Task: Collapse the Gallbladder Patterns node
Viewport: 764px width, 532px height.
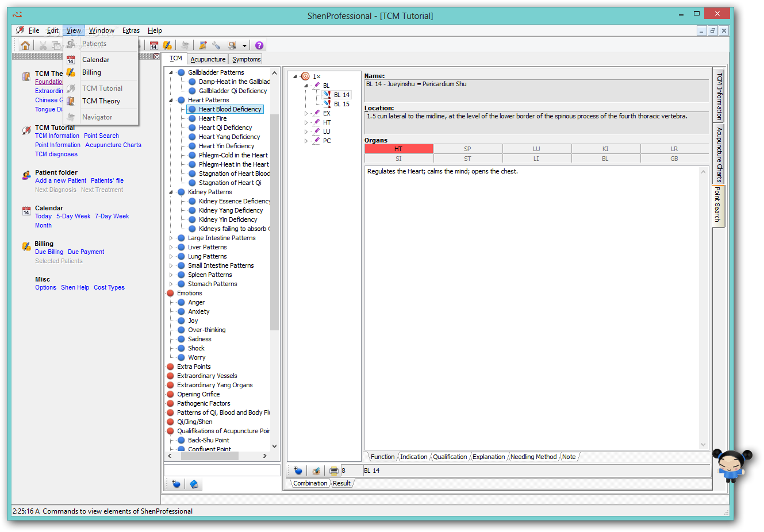Action: [x=171, y=72]
